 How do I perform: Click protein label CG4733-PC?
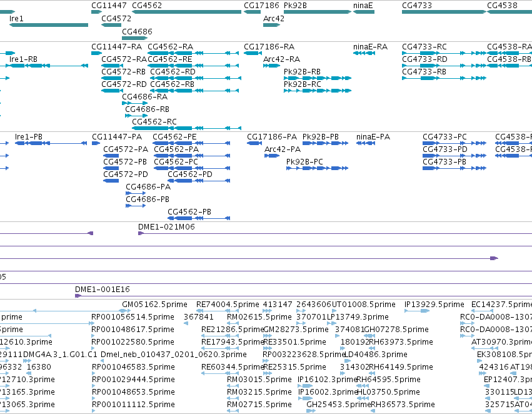click(444, 137)
